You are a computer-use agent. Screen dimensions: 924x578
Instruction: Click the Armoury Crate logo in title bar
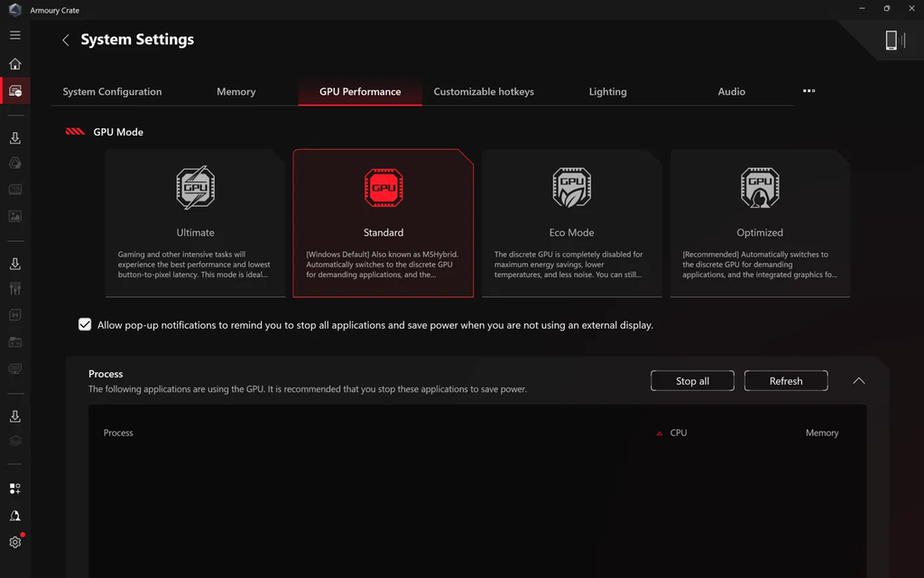[x=15, y=9]
